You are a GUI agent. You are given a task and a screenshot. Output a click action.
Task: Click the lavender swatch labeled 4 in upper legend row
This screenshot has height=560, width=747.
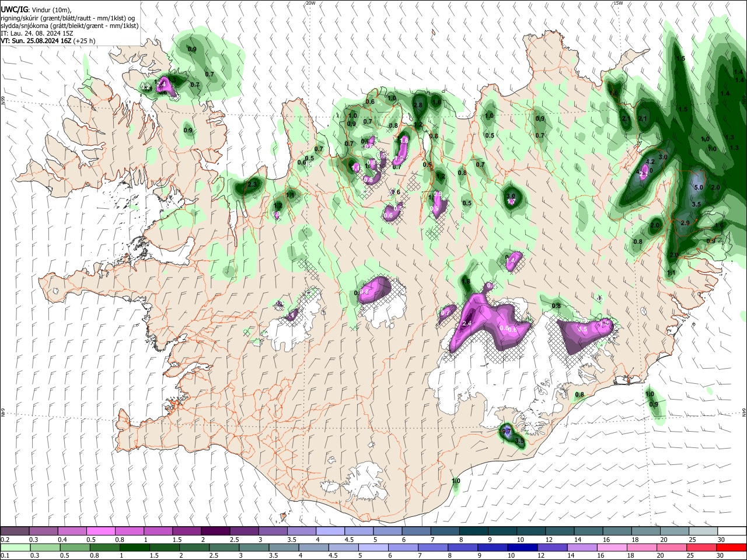coord(330,531)
